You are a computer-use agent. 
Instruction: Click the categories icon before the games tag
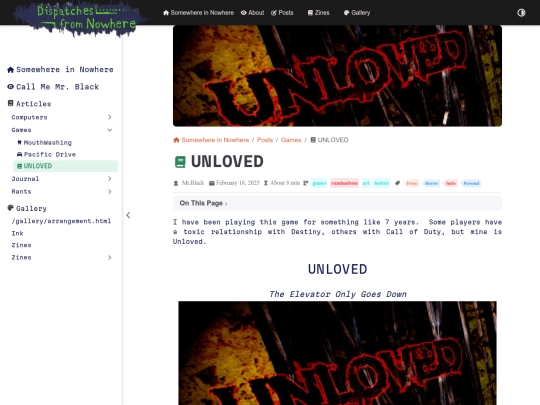[305, 183]
